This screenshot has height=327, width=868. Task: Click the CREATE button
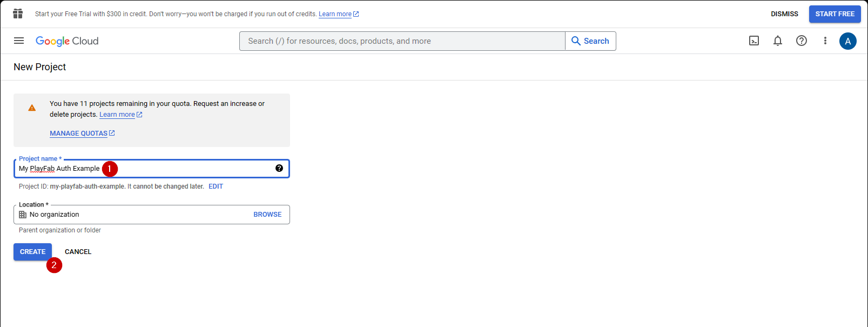(32, 251)
